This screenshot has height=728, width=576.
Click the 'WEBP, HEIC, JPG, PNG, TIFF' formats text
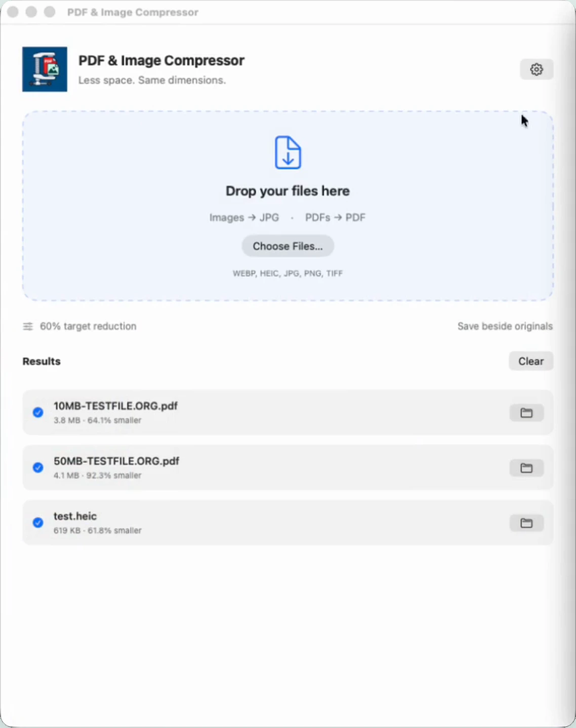(287, 273)
